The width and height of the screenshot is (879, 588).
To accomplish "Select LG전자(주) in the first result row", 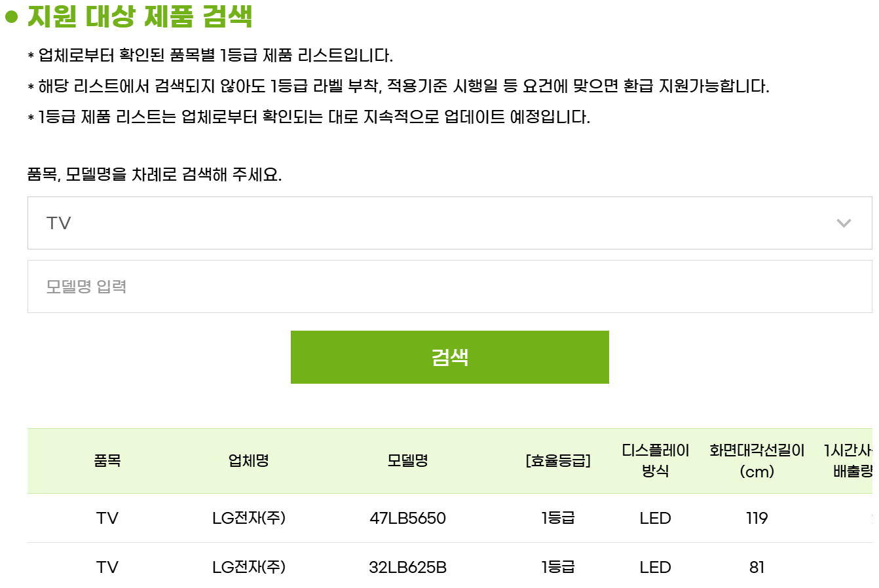I will click(247, 518).
